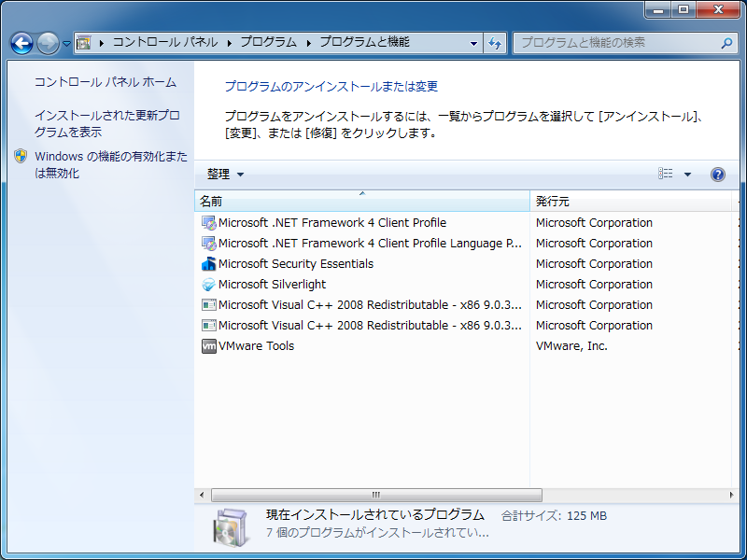Open Help with the question mark icon
Screen dimensions: 747x560
718,175
